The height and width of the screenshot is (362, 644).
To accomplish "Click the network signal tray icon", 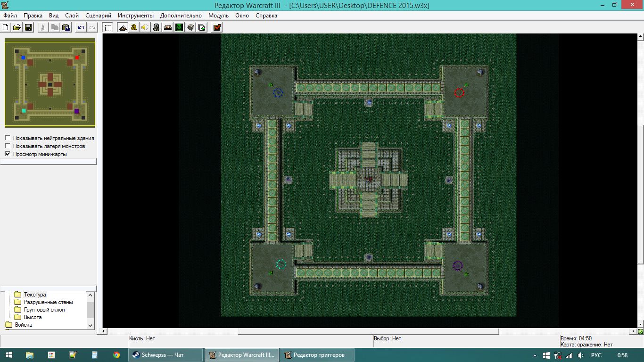I will pos(569,355).
